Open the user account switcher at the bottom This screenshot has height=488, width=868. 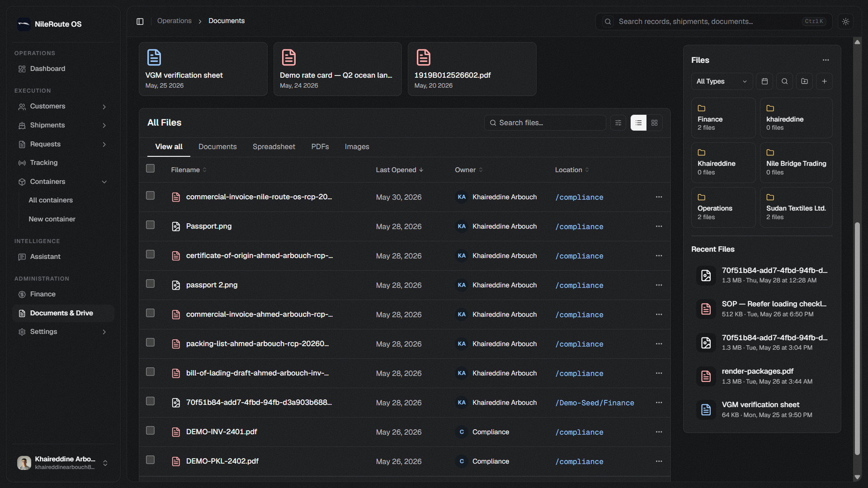coord(63,463)
